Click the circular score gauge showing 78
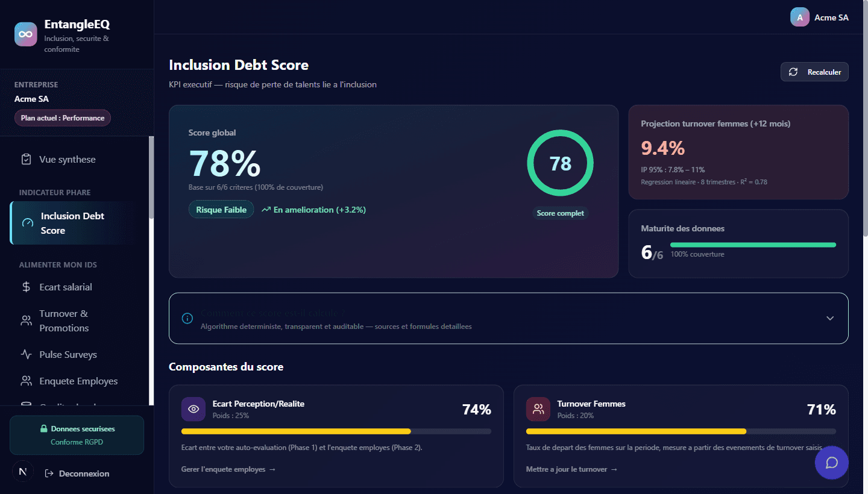Screen dimensions: 868x494 pyautogui.click(x=560, y=163)
